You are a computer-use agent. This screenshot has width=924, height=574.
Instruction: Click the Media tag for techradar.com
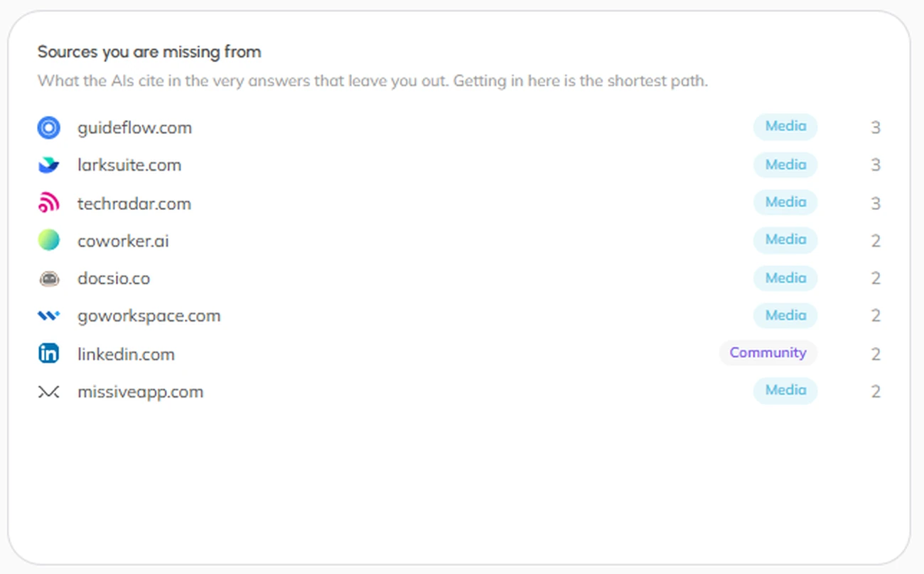point(785,203)
